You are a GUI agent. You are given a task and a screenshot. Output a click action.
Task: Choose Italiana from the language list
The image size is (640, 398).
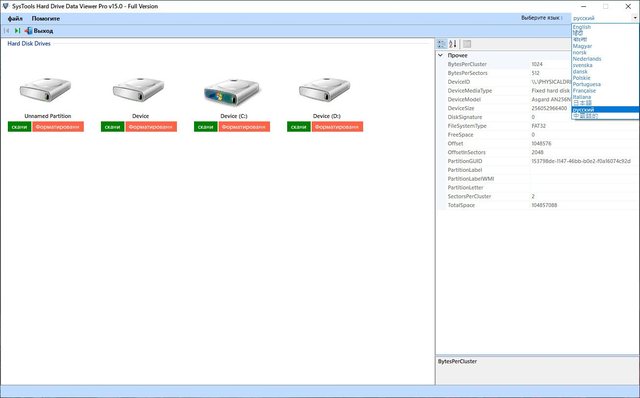tap(605, 97)
